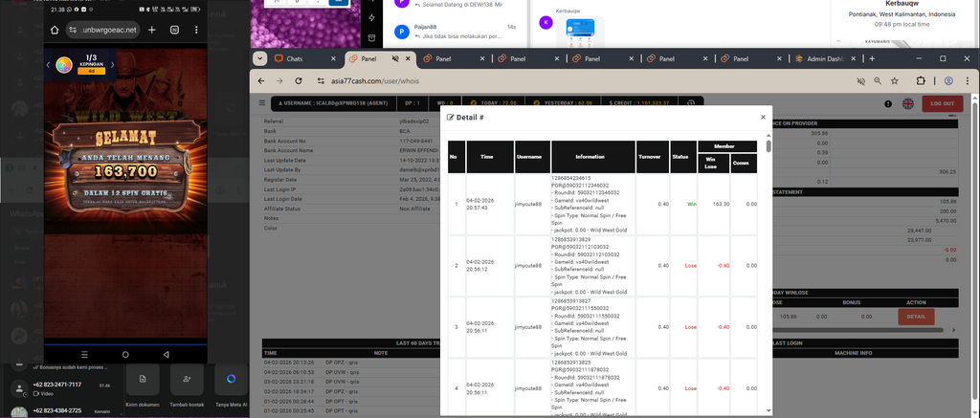Click the red DETAIL button under ACTION
This screenshot has height=418, width=980.
pyautogui.click(x=916, y=317)
